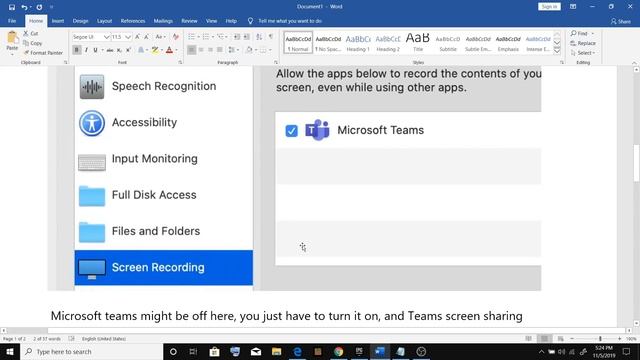Click the Bullets list icon
The image size is (640, 360).
[x=191, y=37]
